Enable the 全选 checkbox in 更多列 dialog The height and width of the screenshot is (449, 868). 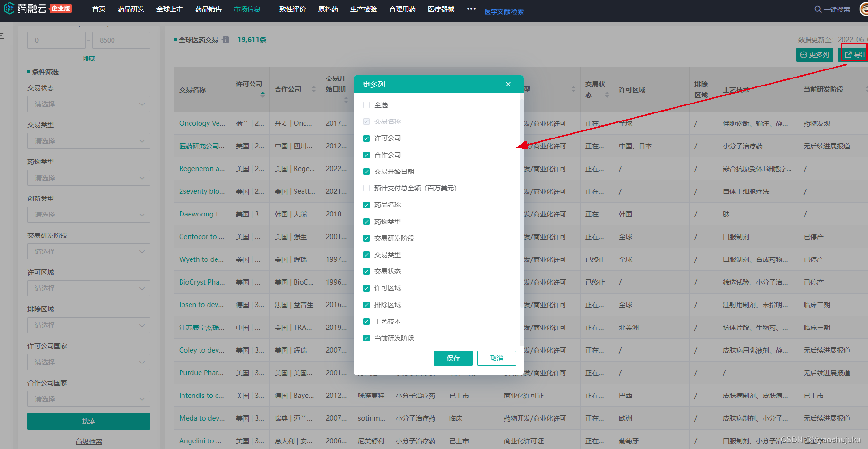366,105
